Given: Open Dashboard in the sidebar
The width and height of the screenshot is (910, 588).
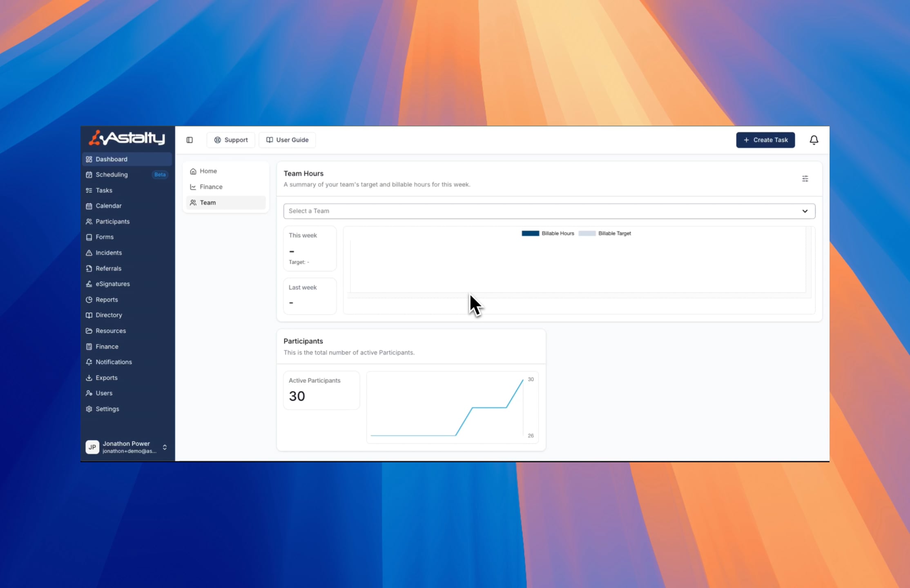Looking at the screenshot, I should (127, 159).
